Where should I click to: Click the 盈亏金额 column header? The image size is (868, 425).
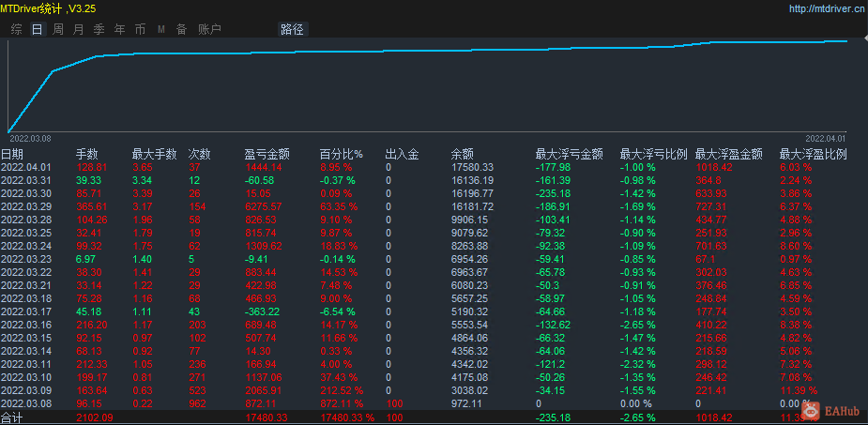tap(266, 155)
